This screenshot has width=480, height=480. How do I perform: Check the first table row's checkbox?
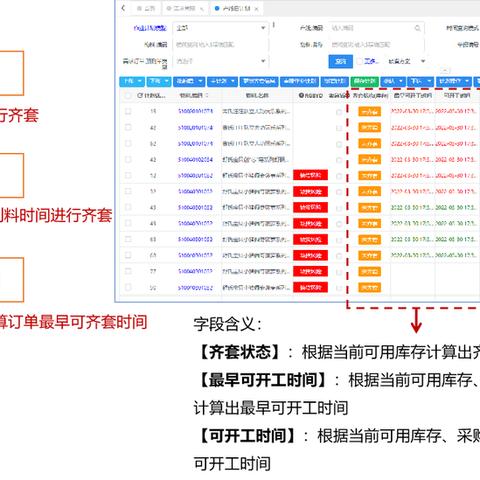[x=128, y=111]
